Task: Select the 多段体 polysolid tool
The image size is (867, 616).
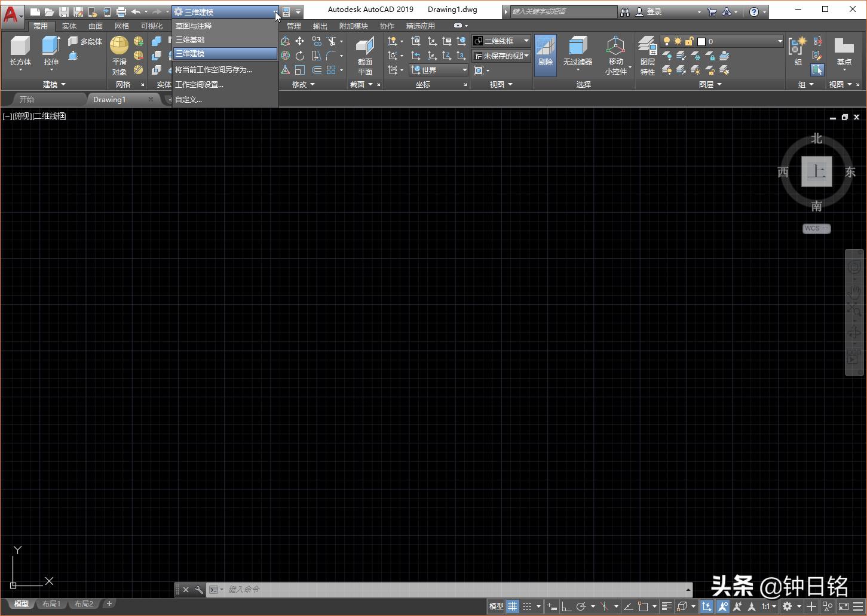Action: (x=85, y=41)
